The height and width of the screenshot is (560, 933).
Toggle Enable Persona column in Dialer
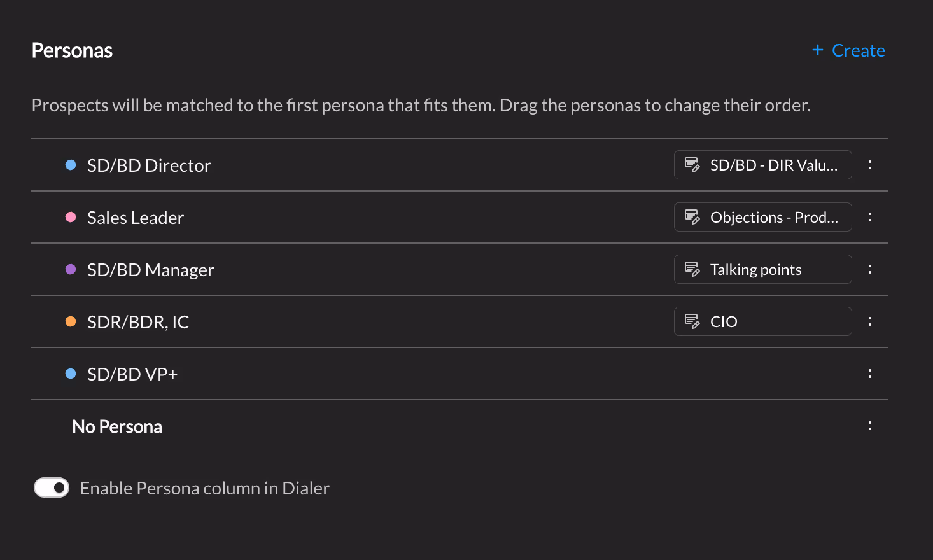52,487
